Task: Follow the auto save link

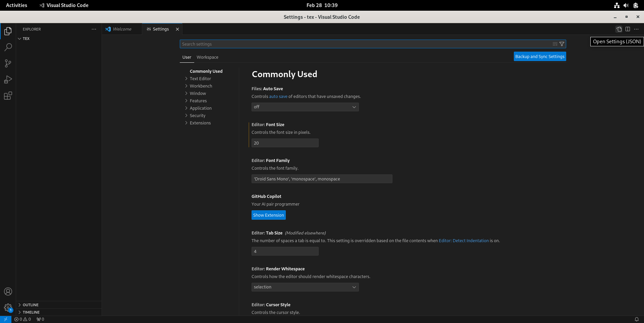Action: point(278,97)
